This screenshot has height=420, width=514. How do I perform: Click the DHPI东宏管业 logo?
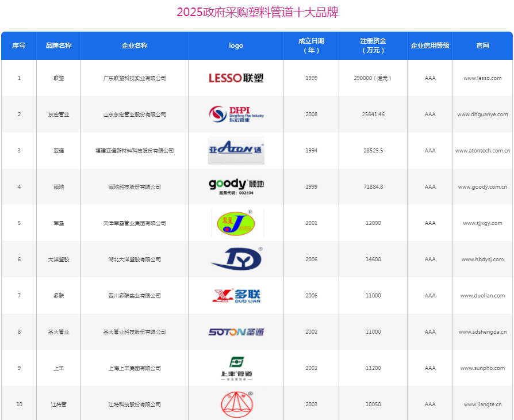pyautogui.click(x=236, y=114)
